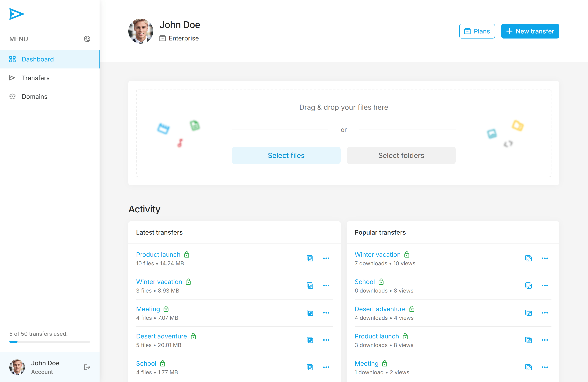Toggle the lock on School transfer

pos(162,364)
